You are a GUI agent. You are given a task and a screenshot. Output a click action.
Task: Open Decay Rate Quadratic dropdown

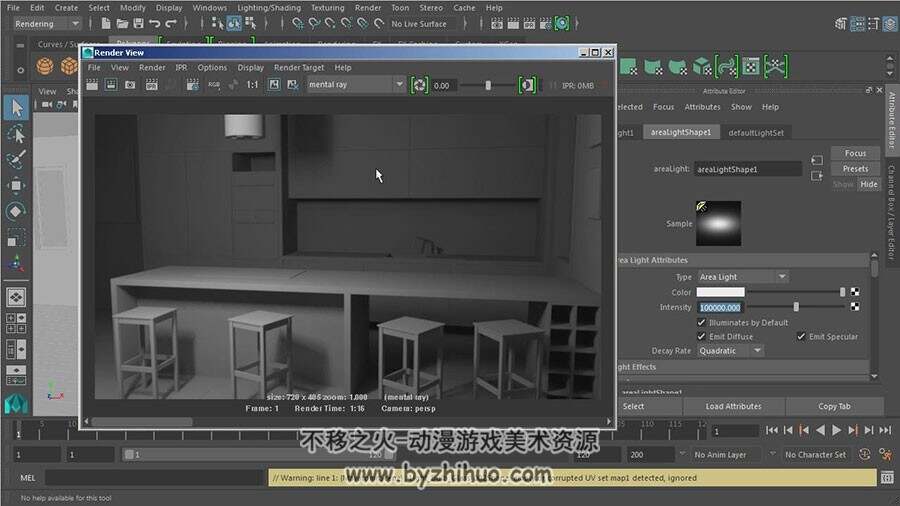pyautogui.click(x=730, y=351)
